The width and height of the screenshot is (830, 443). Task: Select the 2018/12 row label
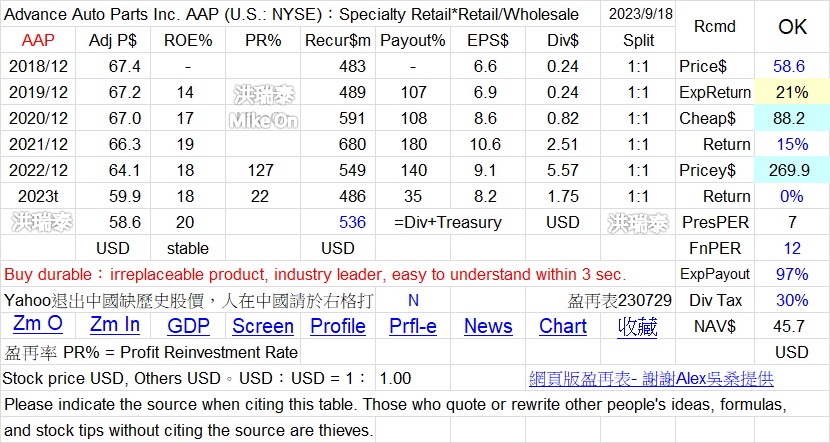tap(38, 66)
